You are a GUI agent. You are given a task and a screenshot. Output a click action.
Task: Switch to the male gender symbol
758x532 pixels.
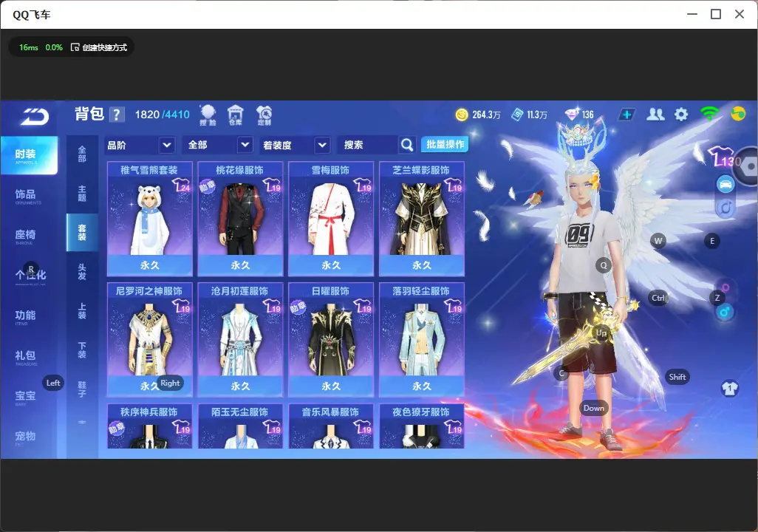pos(725,312)
